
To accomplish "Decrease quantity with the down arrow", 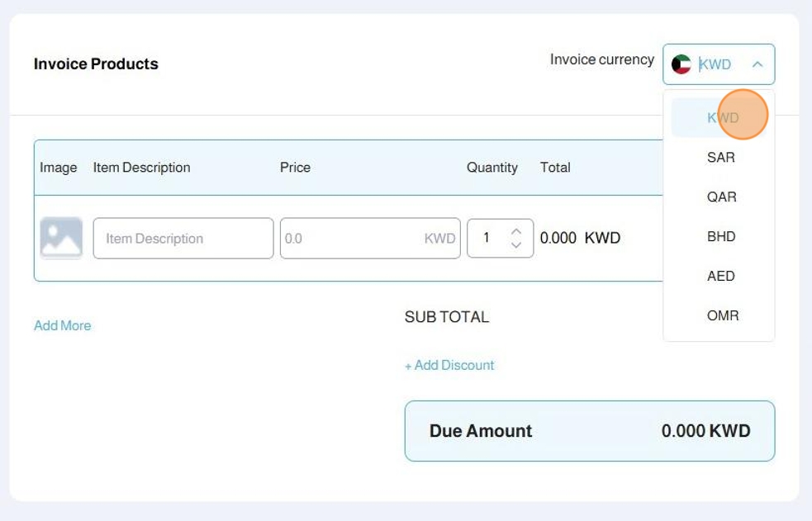I will coord(516,245).
